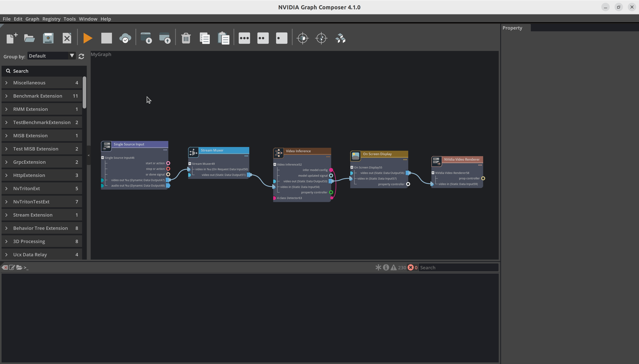Open the File menu
This screenshot has width=639, height=364.
7,18
